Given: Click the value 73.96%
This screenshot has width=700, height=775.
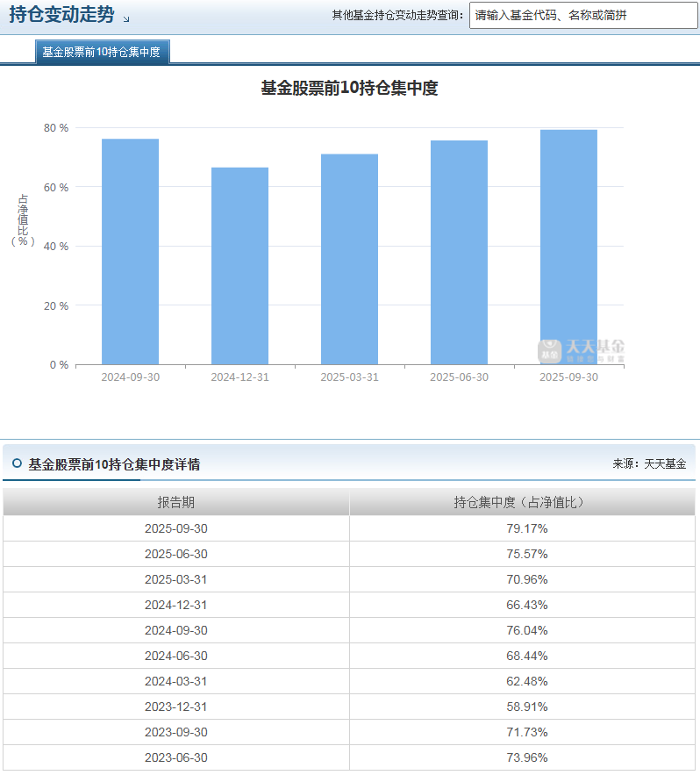Looking at the screenshot, I should (527, 757).
